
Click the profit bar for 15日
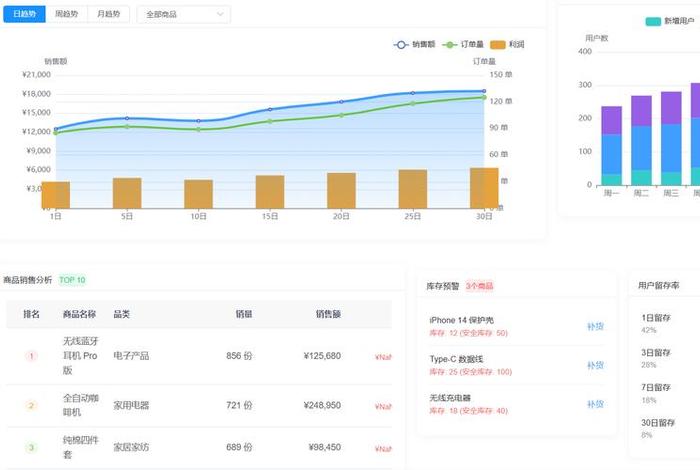(270, 191)
